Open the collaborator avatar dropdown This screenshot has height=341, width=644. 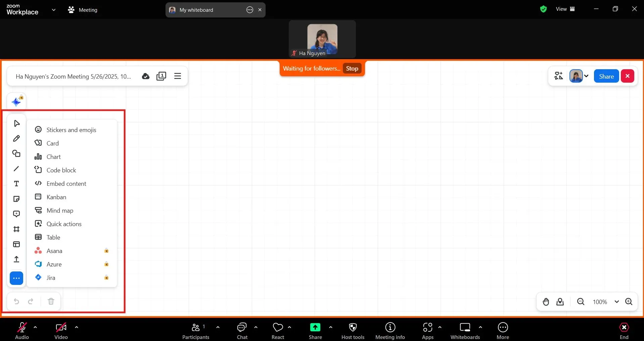point(586,76)
